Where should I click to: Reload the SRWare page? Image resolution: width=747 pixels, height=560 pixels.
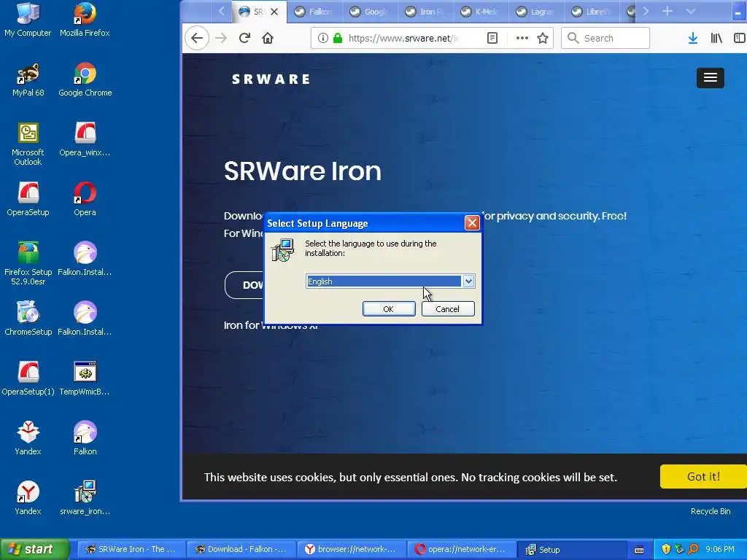245,38
